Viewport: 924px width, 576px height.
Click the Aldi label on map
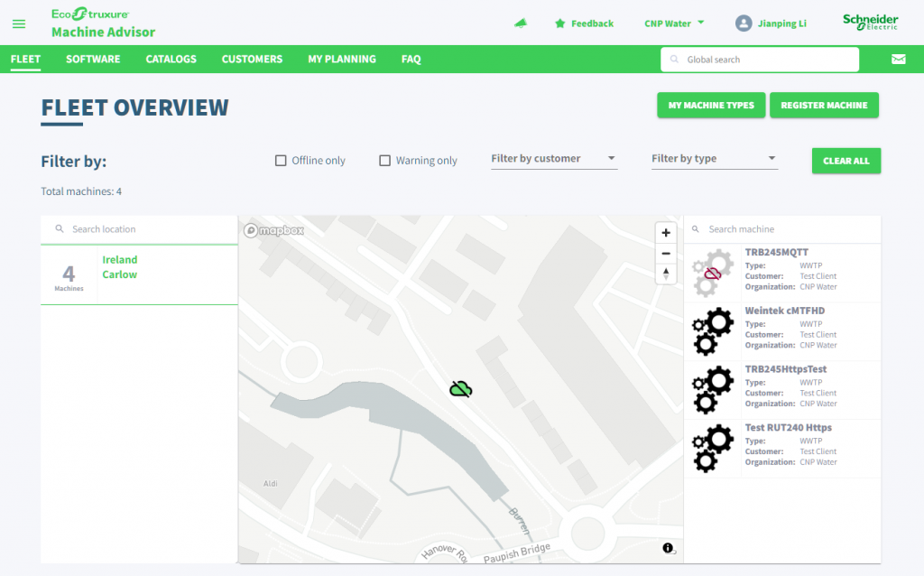point(271,483)
